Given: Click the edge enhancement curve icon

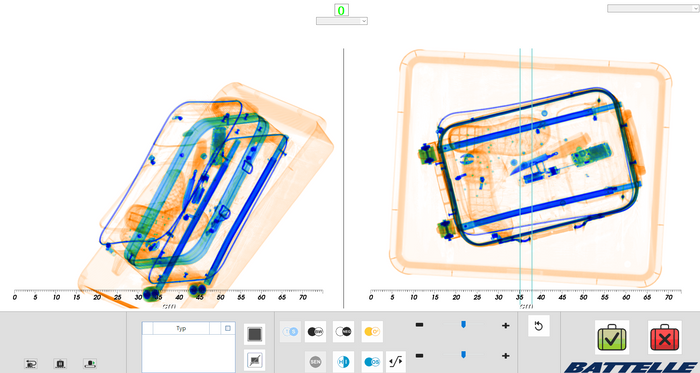Looking at the screenshot, I should pos(396,361).
